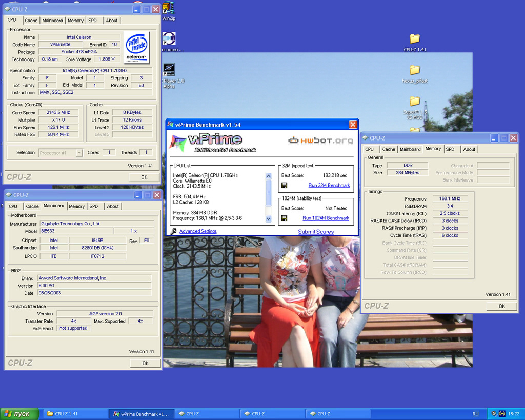This screenshot has width=525, height=420.
Task: Click the Graphic Interface AGP version 2.0 field
Action: (x=105, y=314)
